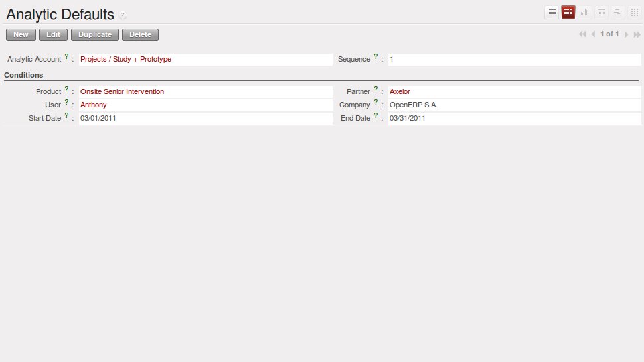Switch to the Gantt view icon

point(617,12)
